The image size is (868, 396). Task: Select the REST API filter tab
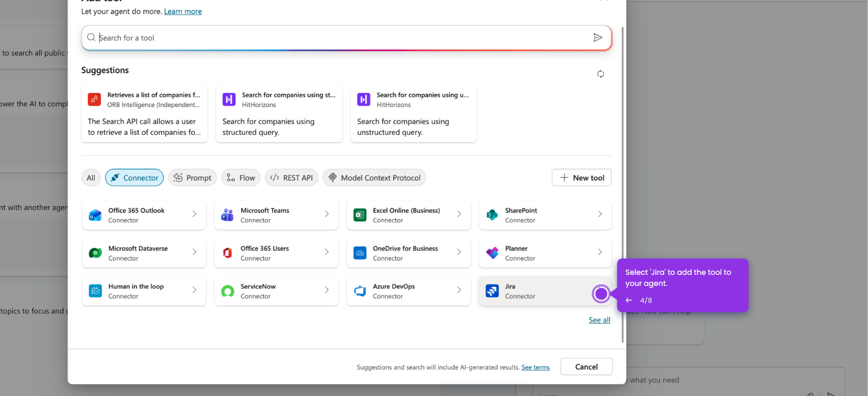tap(292, 177)
